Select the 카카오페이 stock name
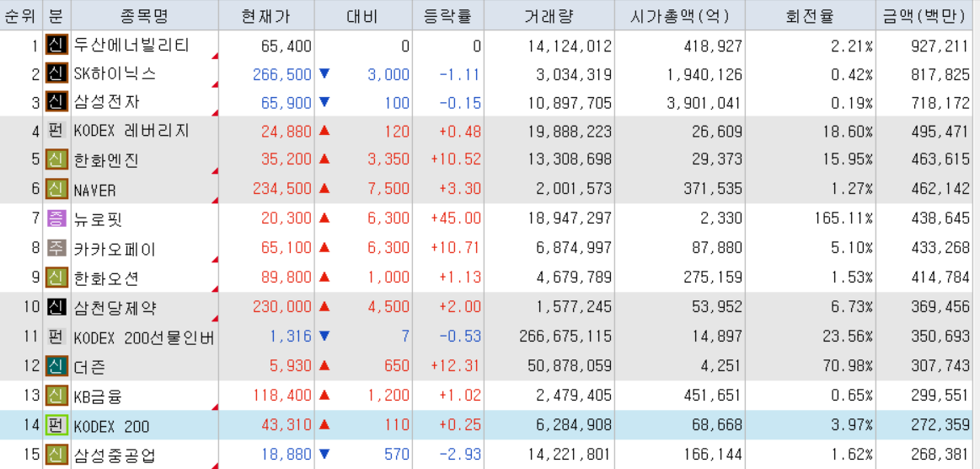 (x=115, y=248)
